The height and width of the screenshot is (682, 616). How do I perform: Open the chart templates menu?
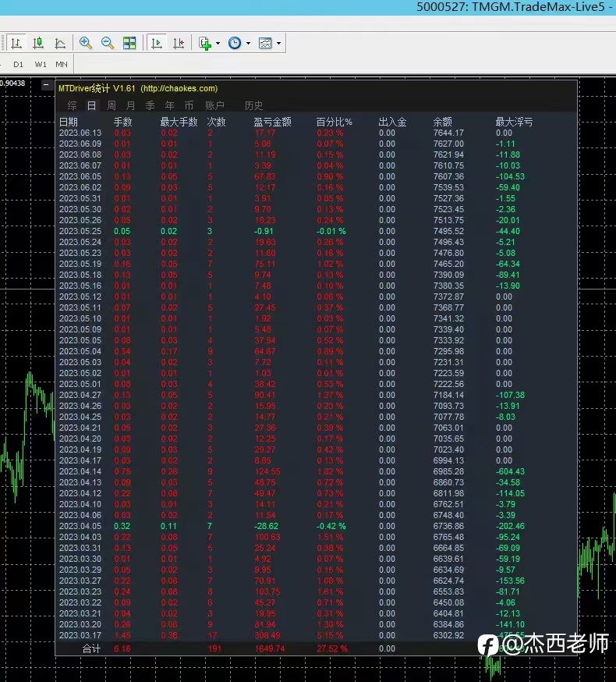[265, 43]
